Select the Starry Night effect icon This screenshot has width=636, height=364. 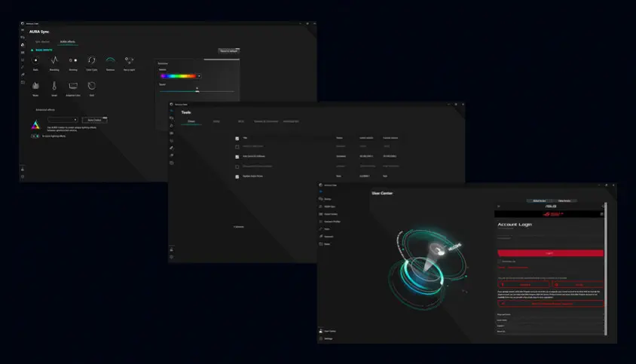(x=129, y=61)
